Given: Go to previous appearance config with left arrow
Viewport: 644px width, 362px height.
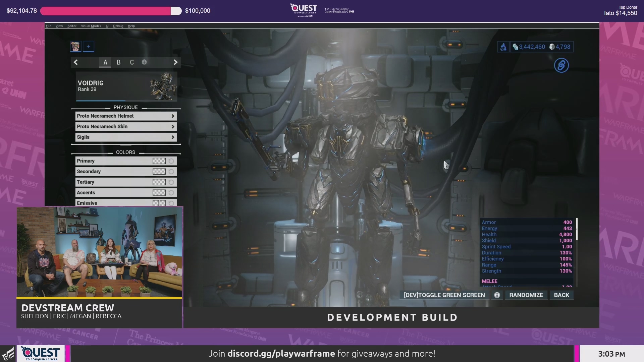Looking at the screenshot, I should click(x=76, y=62).
